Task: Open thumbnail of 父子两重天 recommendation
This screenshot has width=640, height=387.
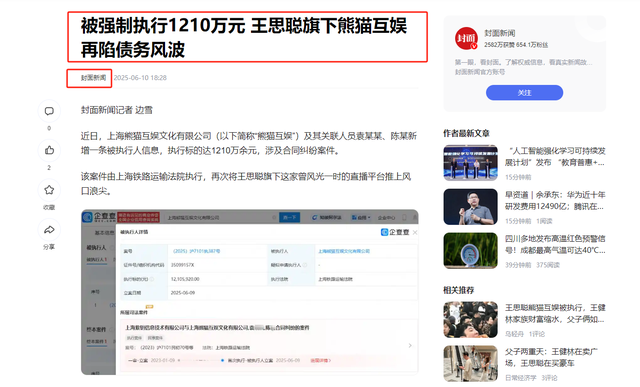Action: pyautogui.click(x=470, y=363)
